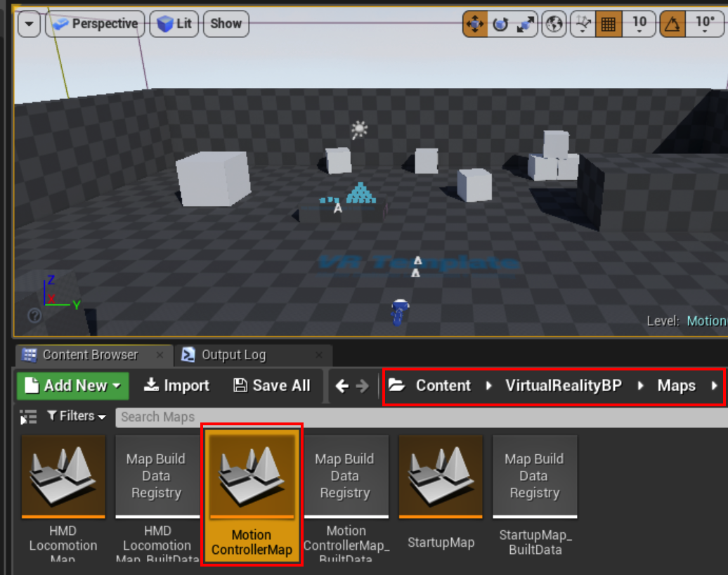Select the Scale transform tool
This screenshot has width=728, height=575.
tap(521, 23)
